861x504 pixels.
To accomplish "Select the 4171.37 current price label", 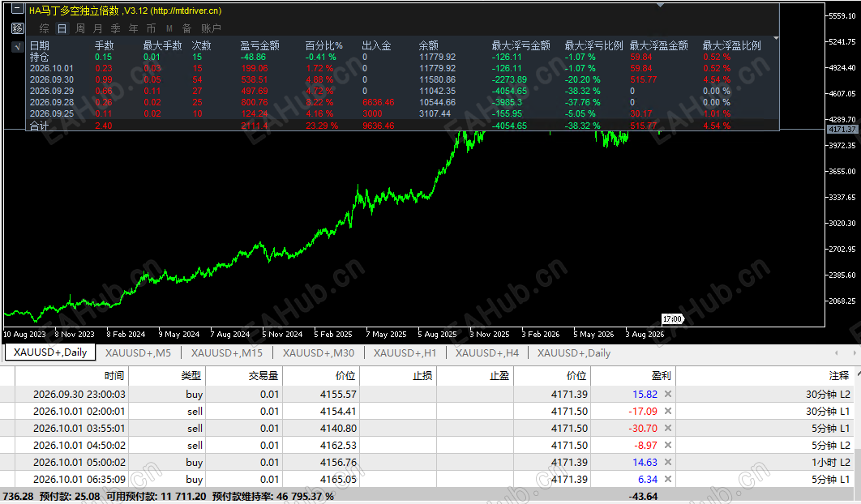I will click(842, 130).
